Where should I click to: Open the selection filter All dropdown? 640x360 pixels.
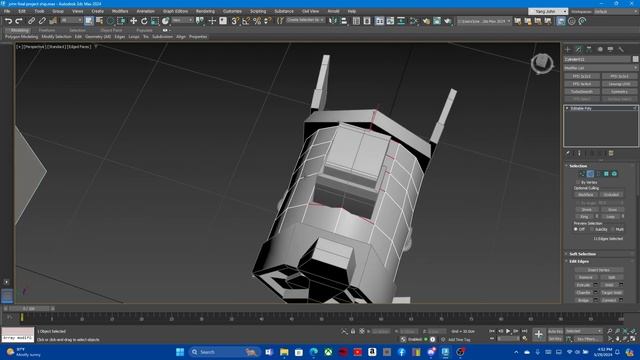coord(71,20)
